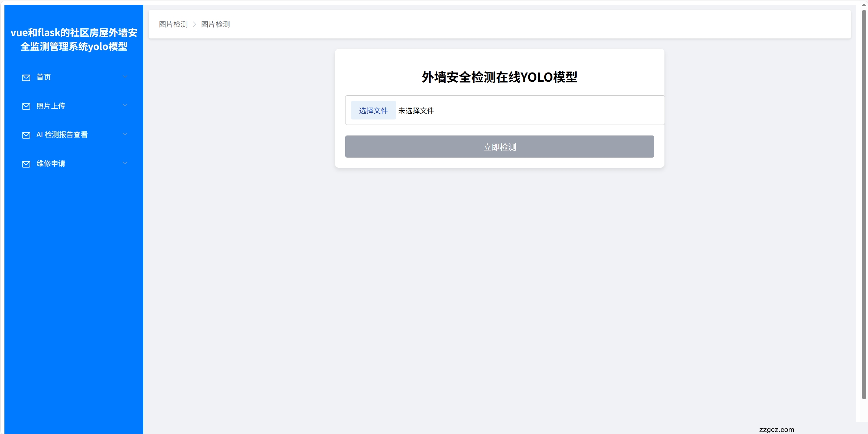Click the envelope icon next to 照片上传

(x=26, y=107)
